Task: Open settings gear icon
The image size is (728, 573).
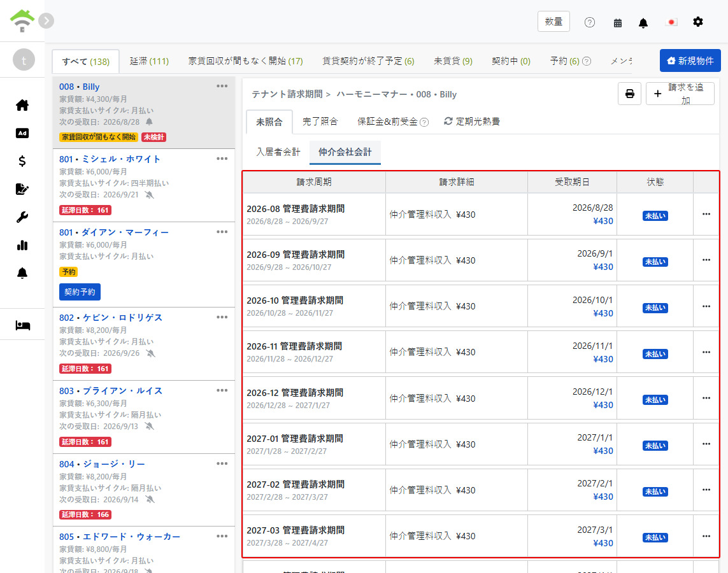Action: 698,22
